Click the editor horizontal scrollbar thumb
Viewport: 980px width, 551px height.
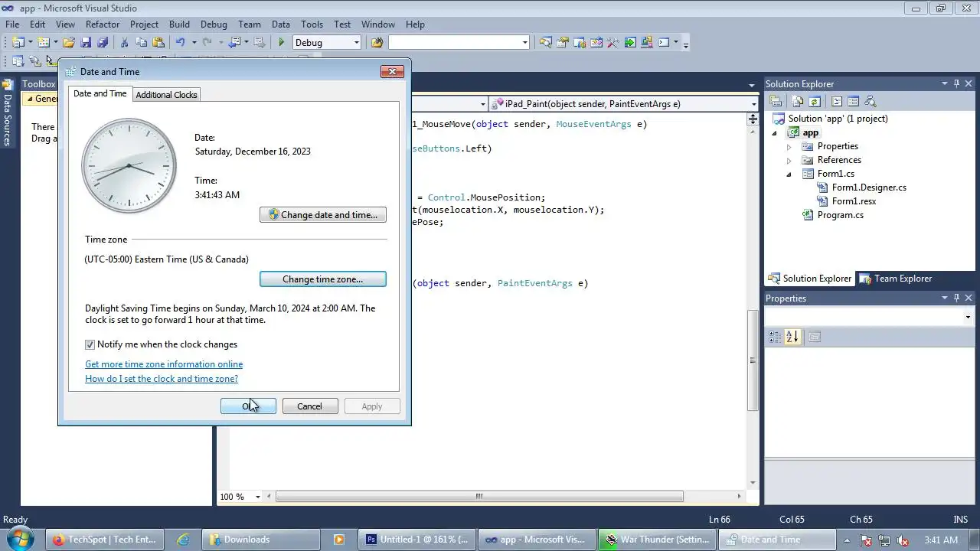point(479,496)
